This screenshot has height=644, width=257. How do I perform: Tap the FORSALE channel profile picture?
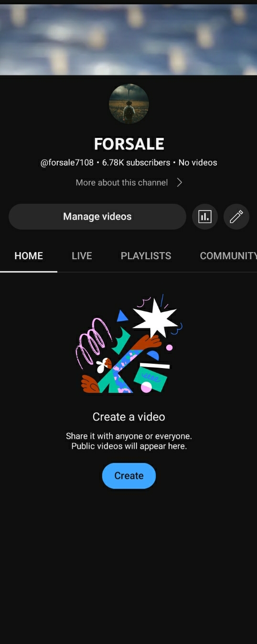pyautogui.click(x=129, y=104)
